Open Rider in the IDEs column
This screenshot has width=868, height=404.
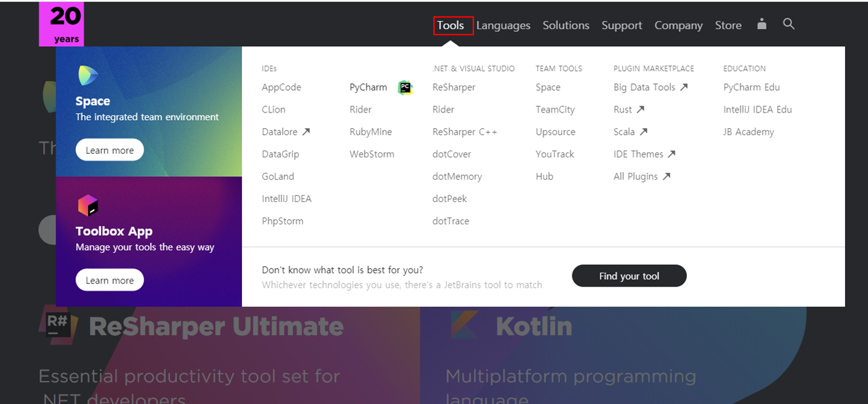(361, 110)
